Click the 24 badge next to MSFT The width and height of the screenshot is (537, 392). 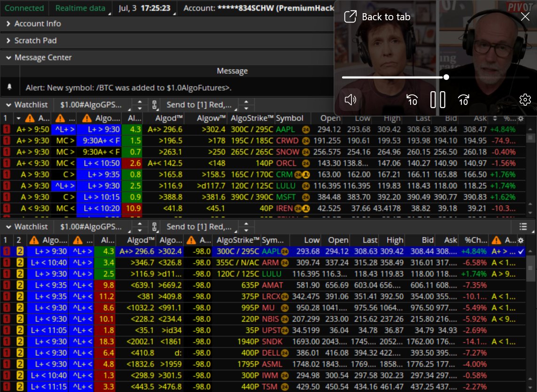click(x=306, y=197)
